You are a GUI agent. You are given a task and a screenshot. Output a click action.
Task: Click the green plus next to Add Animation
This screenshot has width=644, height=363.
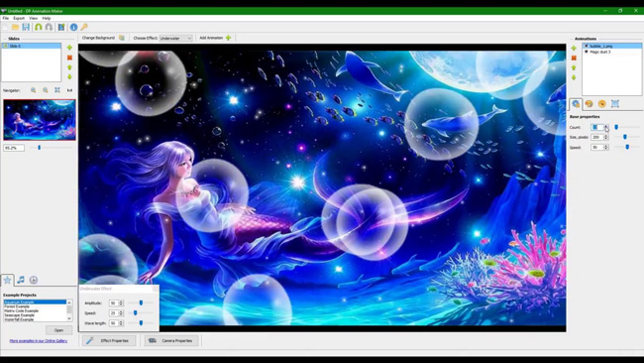228,38
